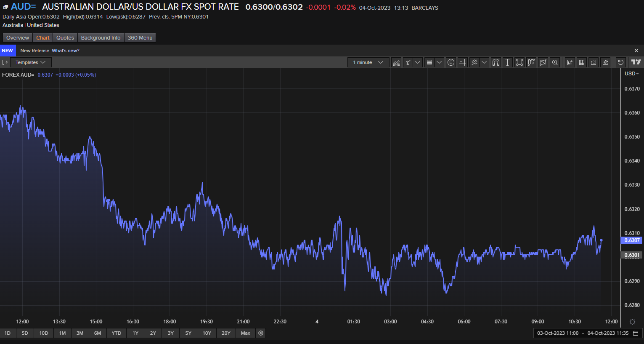Click the end date 04-Oct-2023 11:35

608,333
